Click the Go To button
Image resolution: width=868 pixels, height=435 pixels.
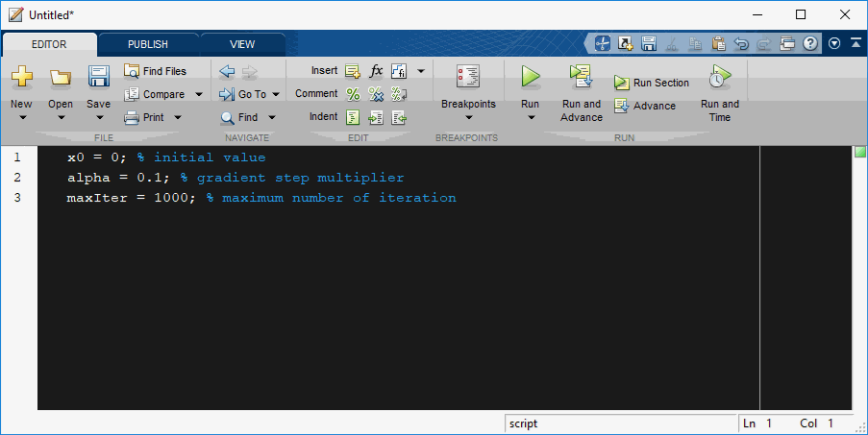[242, 94]
